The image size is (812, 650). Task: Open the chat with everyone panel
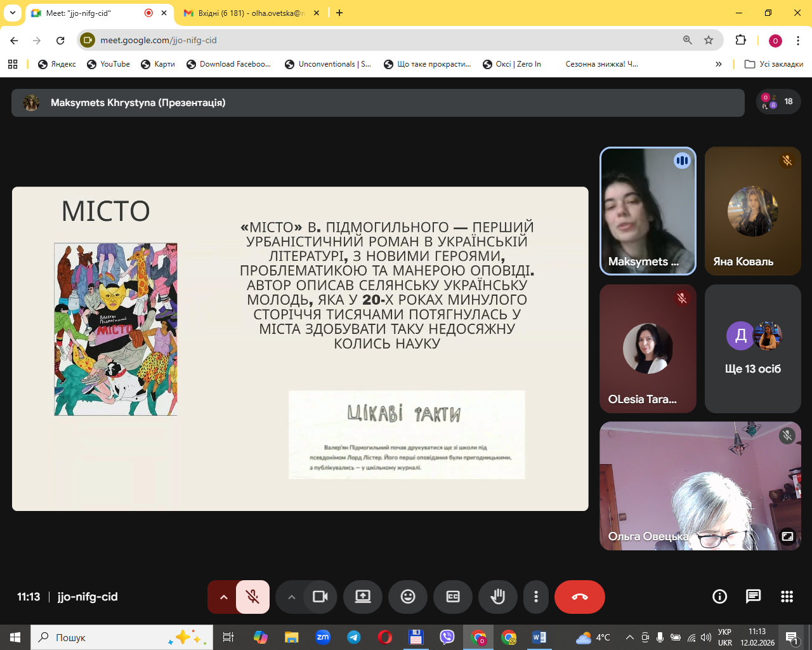pyautogui.click(x=753, y=597)
